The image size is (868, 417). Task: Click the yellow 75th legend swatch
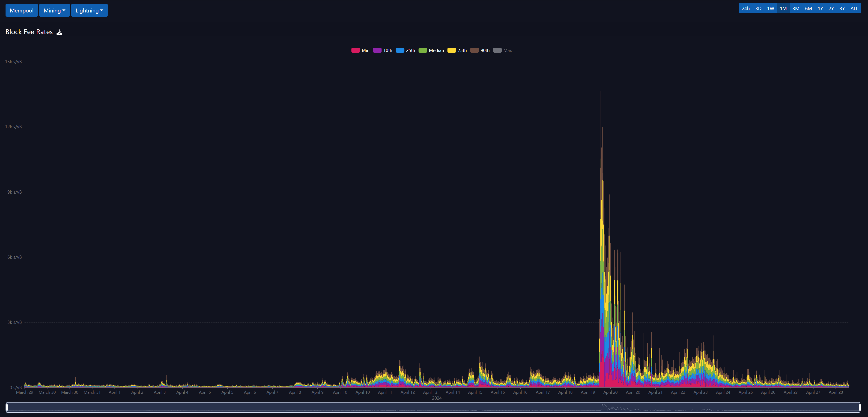(451, 50)
